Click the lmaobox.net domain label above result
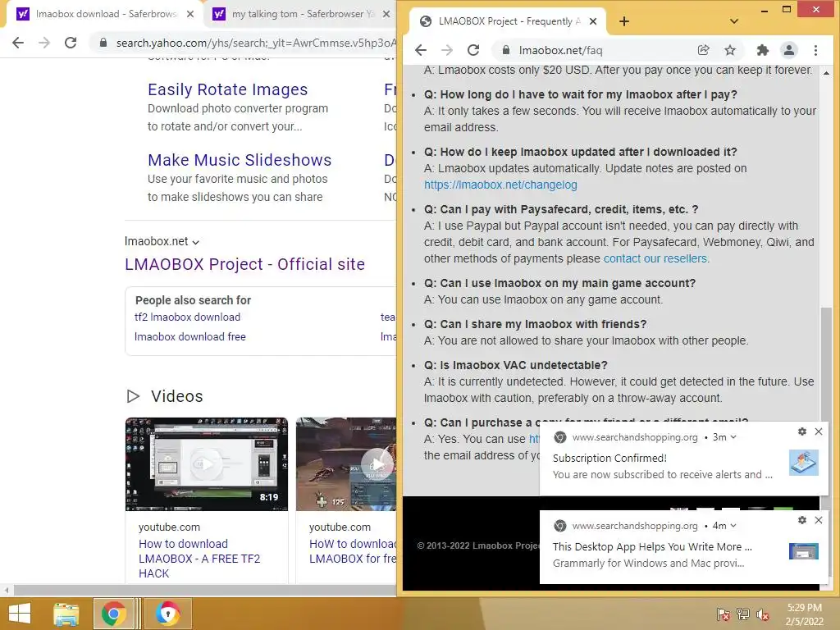Image resolution: width=840 pixels, height=630 pixels. 157,242
